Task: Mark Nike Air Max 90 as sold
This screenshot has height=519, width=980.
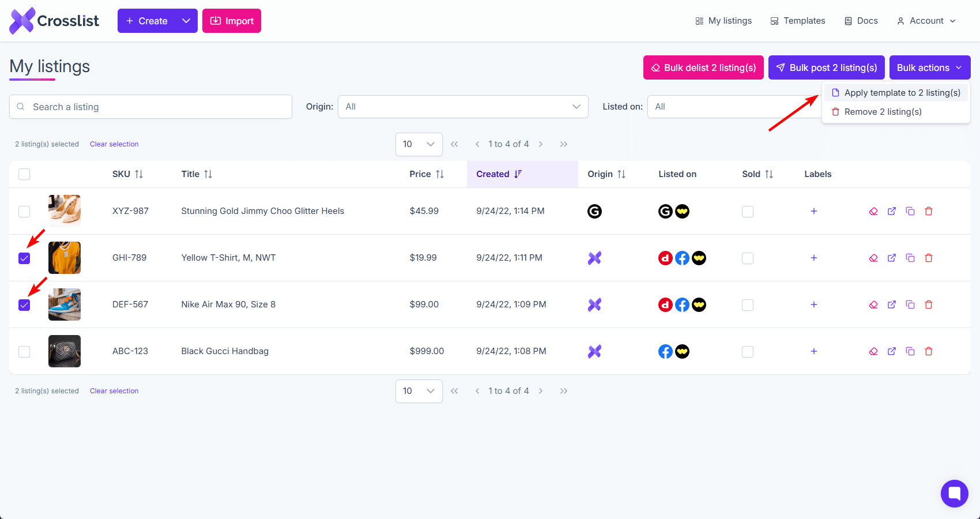Action: (748, 304)
